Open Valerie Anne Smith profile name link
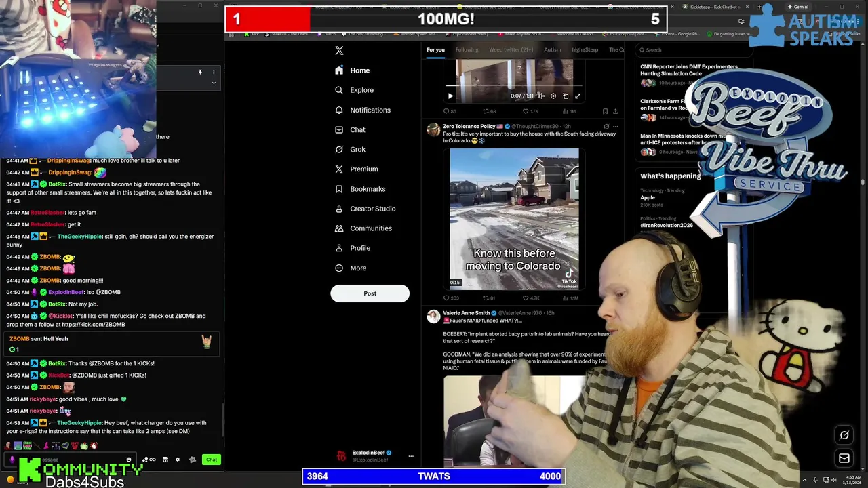The image size is (868, 488). (466, 313)
